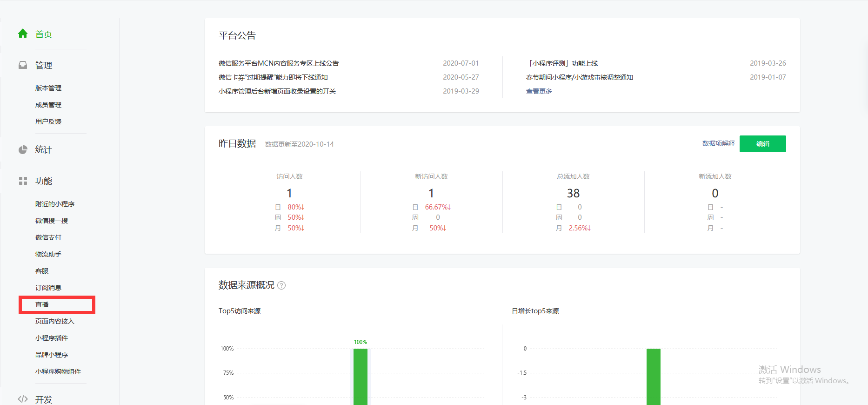Open the 管理 sidebar section
The width and height of the screenshot is (868, 405).
pos(44,65)
